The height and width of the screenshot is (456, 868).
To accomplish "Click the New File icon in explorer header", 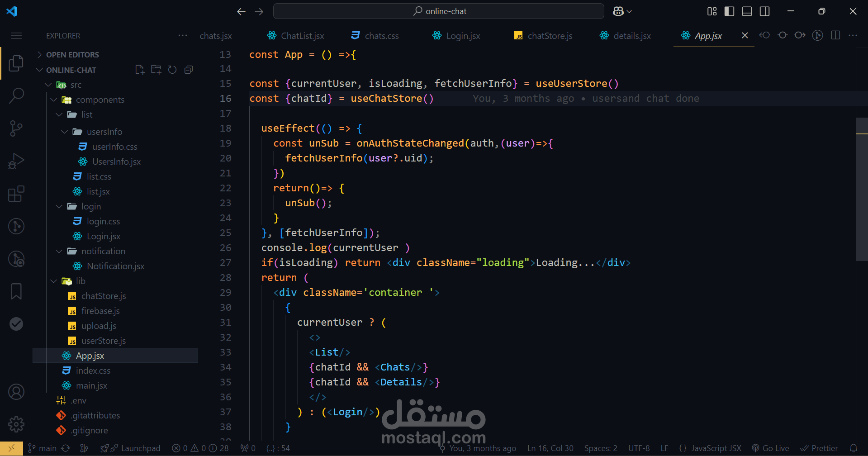I will pyautogui.click(x=140, y=70).
